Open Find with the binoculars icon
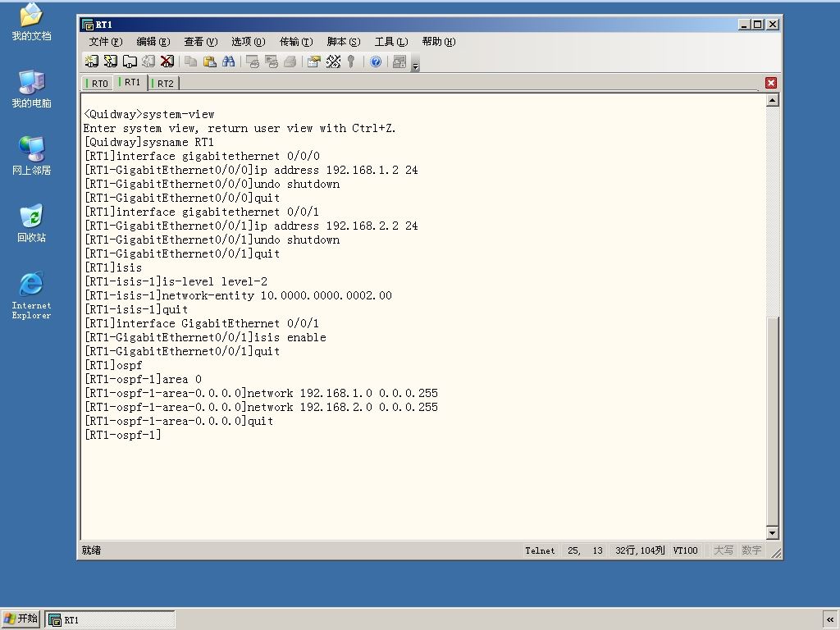 [228, 62]
